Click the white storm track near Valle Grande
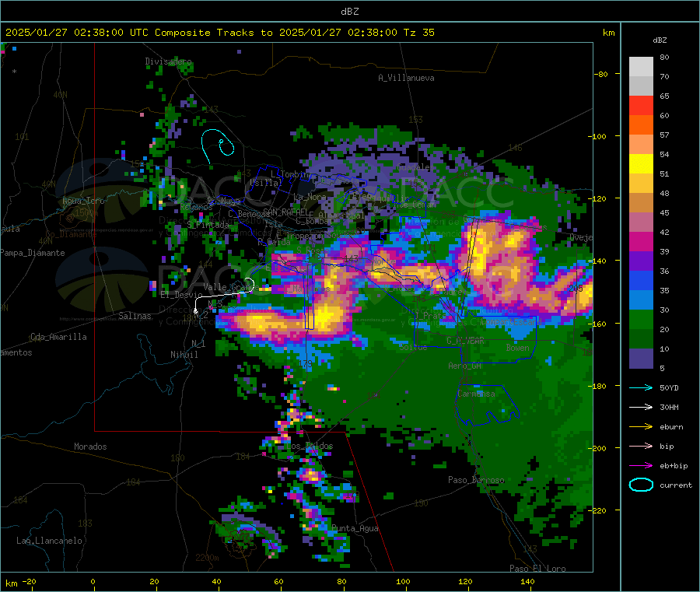The width and height of the screenshot is (700, 592). click(x=223, y=295)
